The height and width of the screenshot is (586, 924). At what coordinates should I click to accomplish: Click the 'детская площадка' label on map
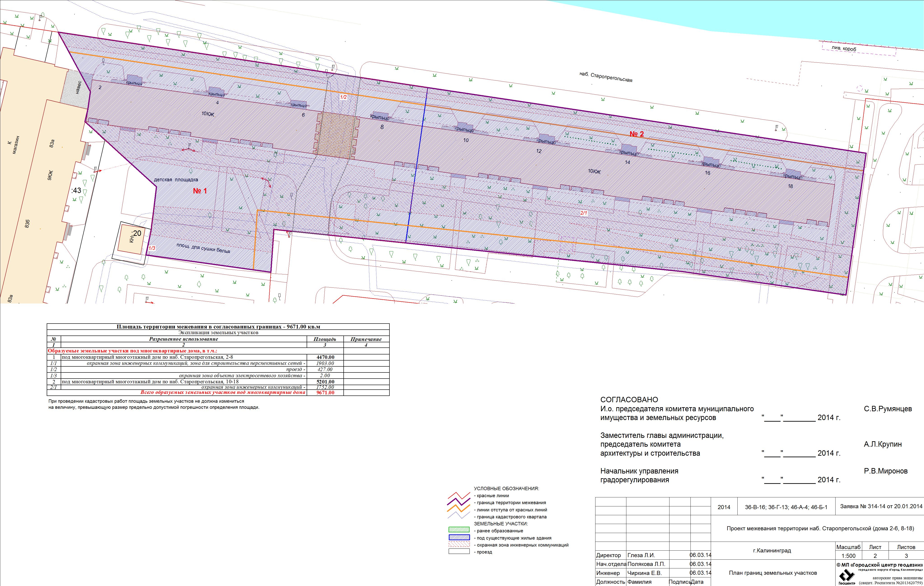(176, 179)
